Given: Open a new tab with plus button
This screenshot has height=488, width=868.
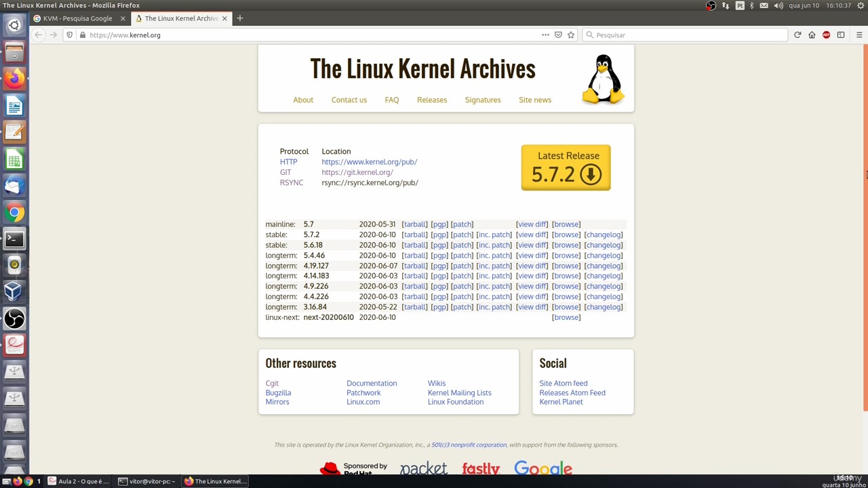Looking at the screenshot, I should pos(239,18).
